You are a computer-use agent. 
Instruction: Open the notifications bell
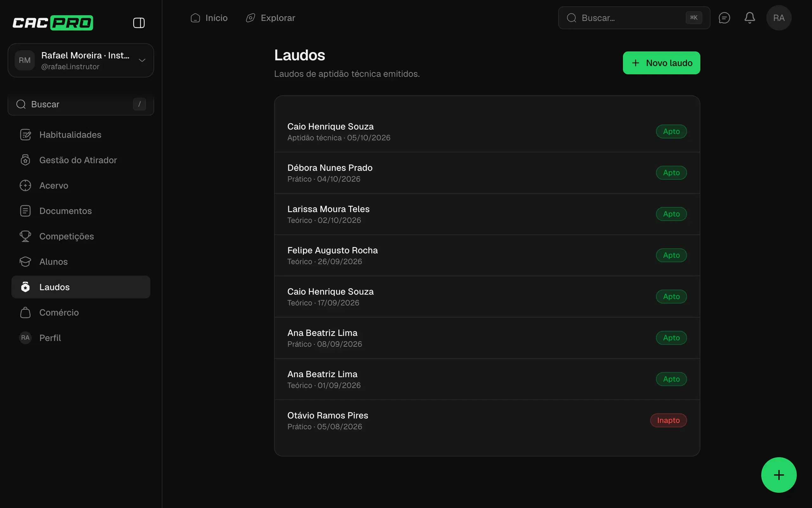(750, 18)
